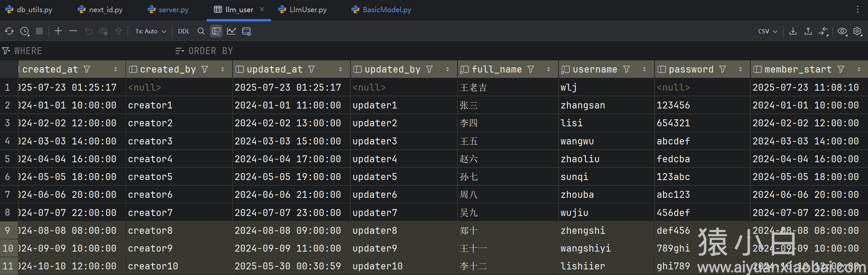Delete row using the minus icon

pyautogui.click(x=73, y=31)
